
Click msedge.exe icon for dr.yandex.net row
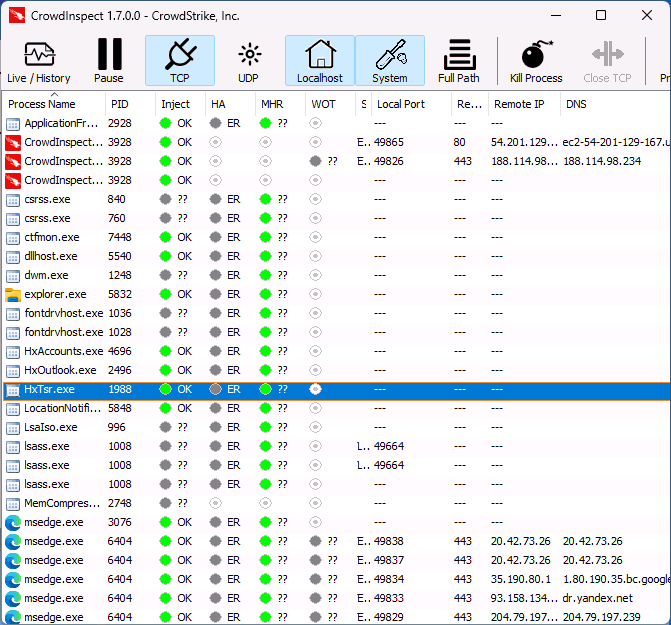point(13,598)
